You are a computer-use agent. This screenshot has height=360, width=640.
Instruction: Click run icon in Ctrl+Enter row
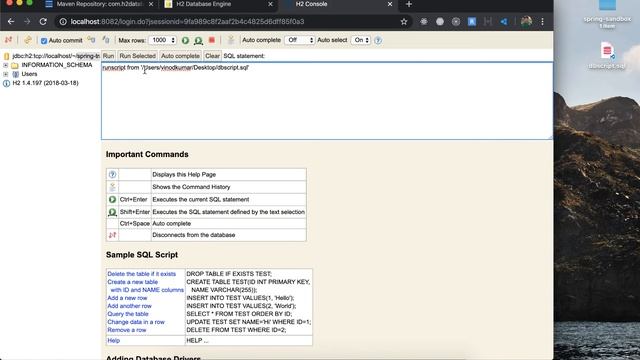point(112,200)
